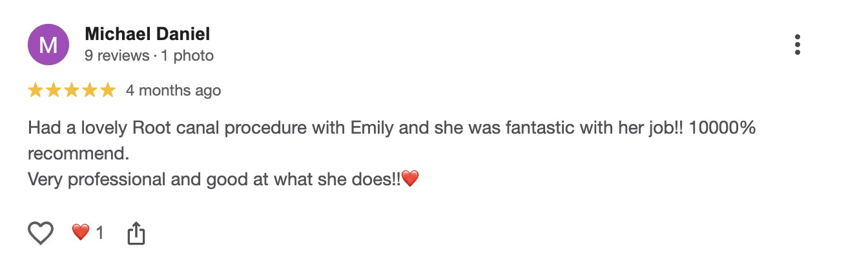
Task: Click the "4 months ago" timestamp
Action: pos(173,90)
